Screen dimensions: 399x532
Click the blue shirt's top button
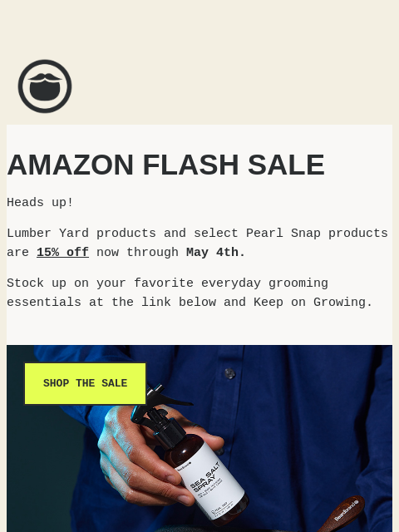[x=229, y=373]
